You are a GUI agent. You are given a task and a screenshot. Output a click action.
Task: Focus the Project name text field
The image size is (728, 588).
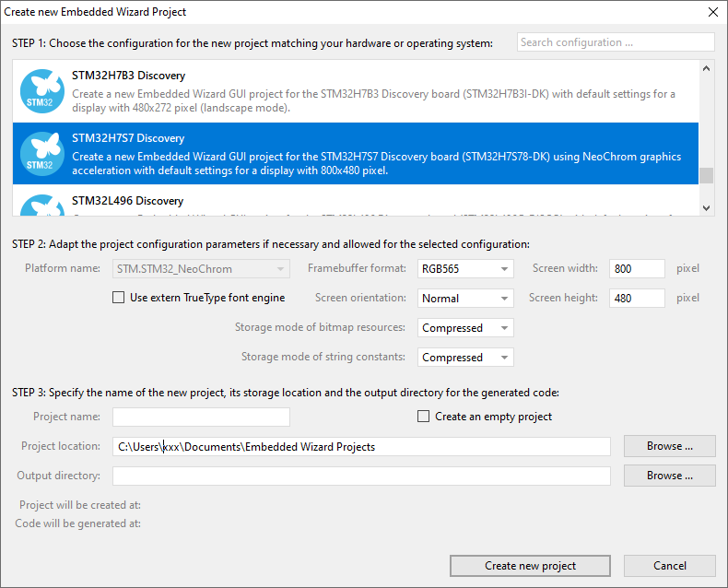click(x=201, y=417)
